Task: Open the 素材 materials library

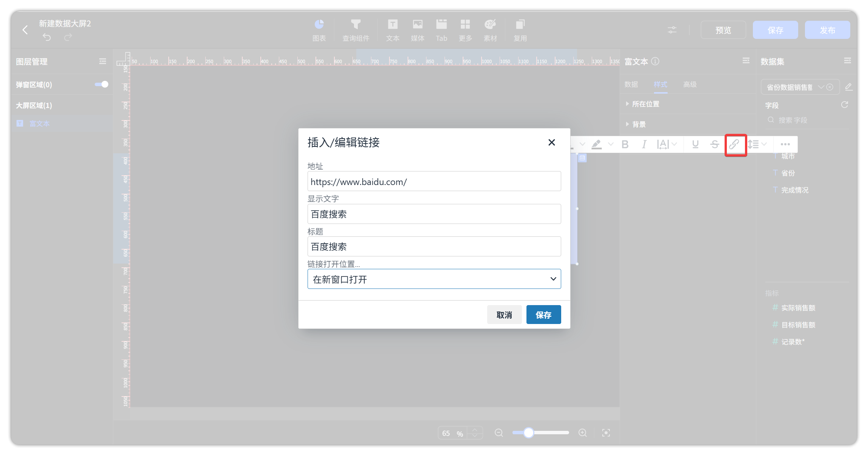Action: click(490, 30)
